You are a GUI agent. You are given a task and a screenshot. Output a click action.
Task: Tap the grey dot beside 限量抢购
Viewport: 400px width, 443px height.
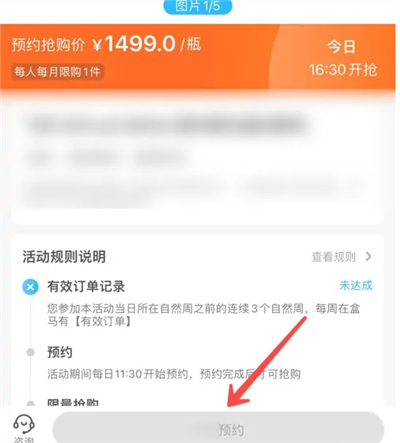click(30, 404)
